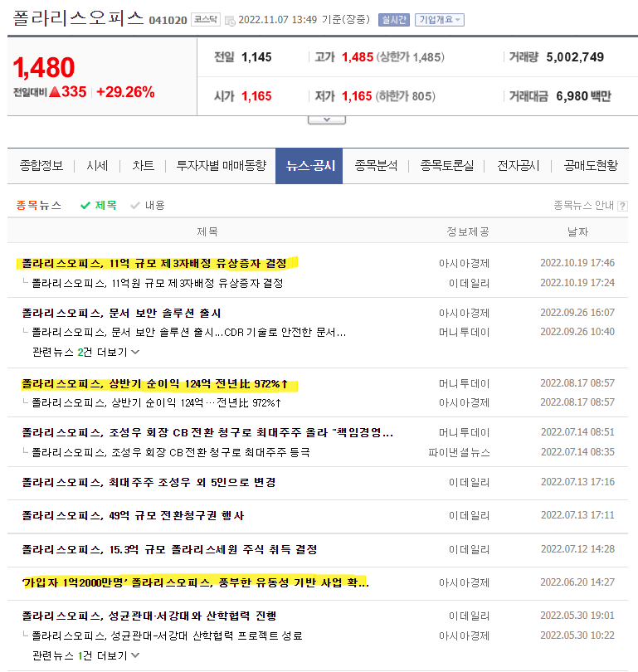Open the 종목토론실 tab
This screenshot has width=638, height=672.
(447, 166)
